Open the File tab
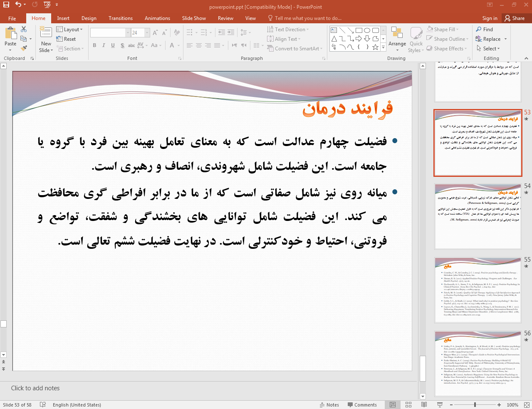Viewport: 532px width, 409px height. click(12, 18)
